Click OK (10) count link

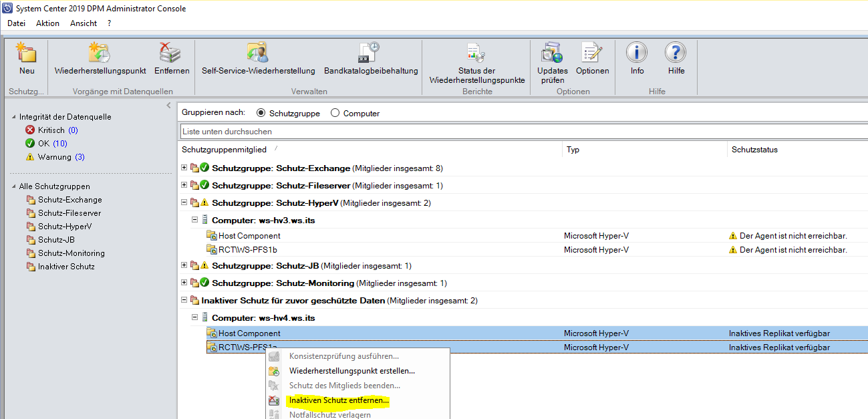60,144
